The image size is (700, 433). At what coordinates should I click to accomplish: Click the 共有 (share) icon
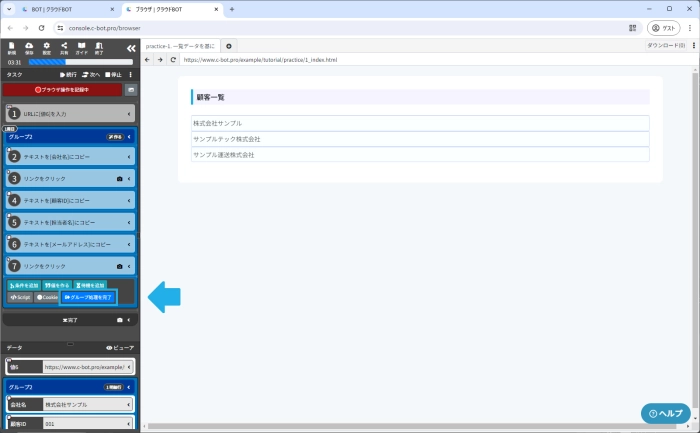click(x=64, y=47)
